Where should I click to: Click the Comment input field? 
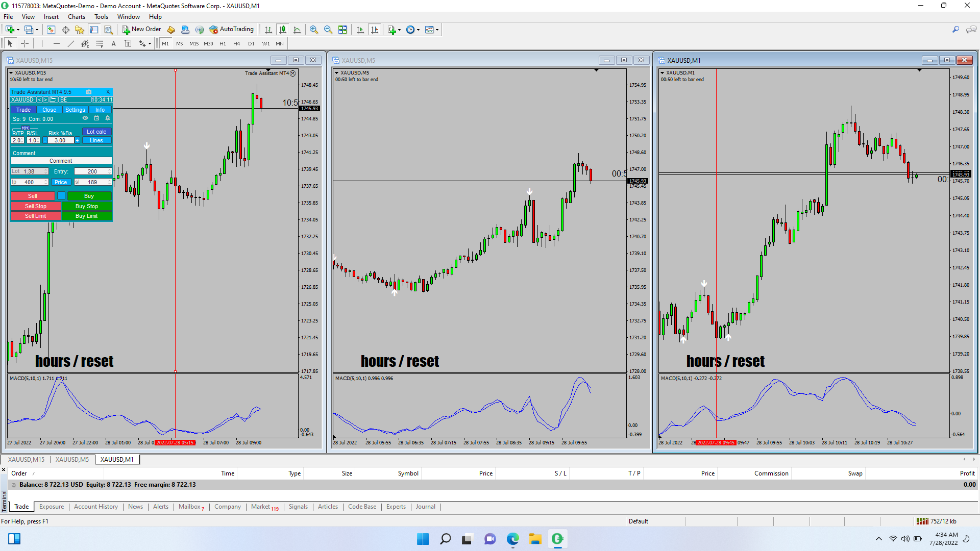[x=61, y=161]
